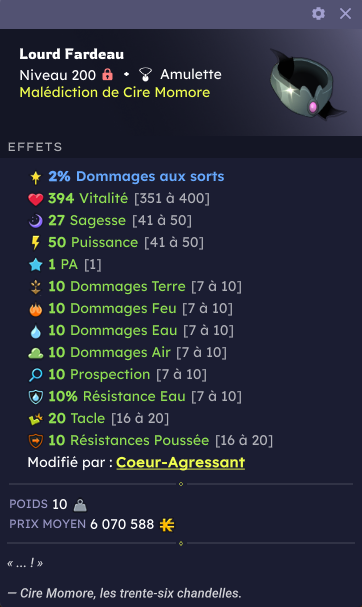Open the Malédiction de Cire Momore set
The image size is (362, 607).
(115, 93)
